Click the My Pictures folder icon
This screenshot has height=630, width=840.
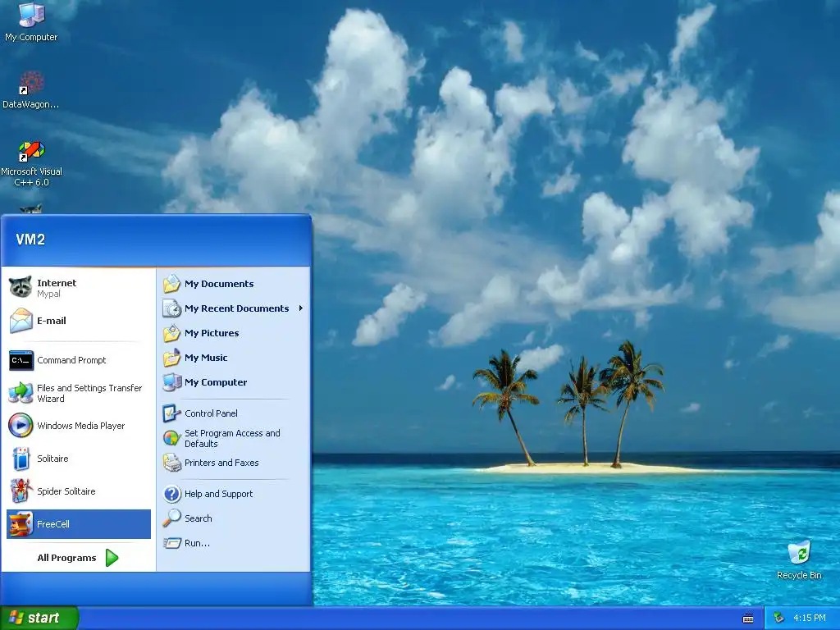[x=172, y=333]
